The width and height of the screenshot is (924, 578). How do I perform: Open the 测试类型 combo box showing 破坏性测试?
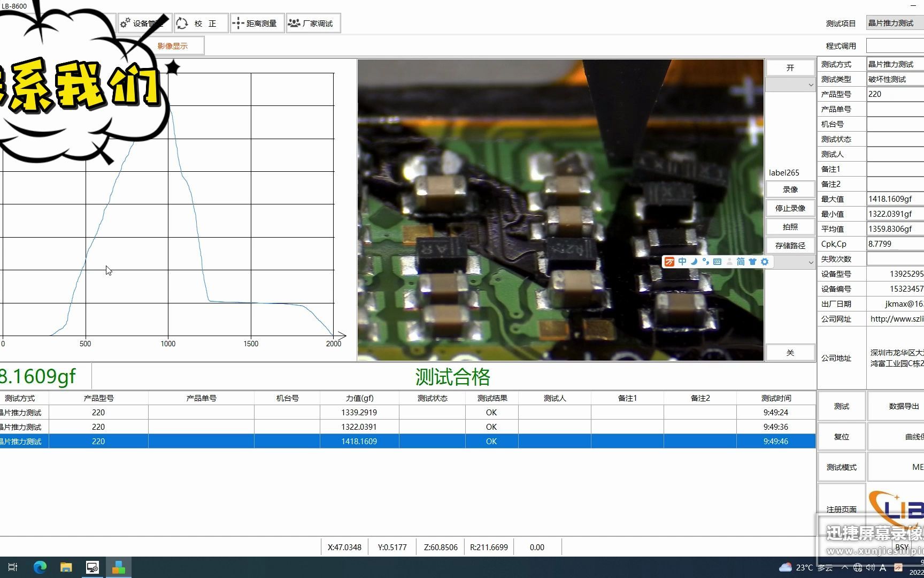(x=895, y=79)
